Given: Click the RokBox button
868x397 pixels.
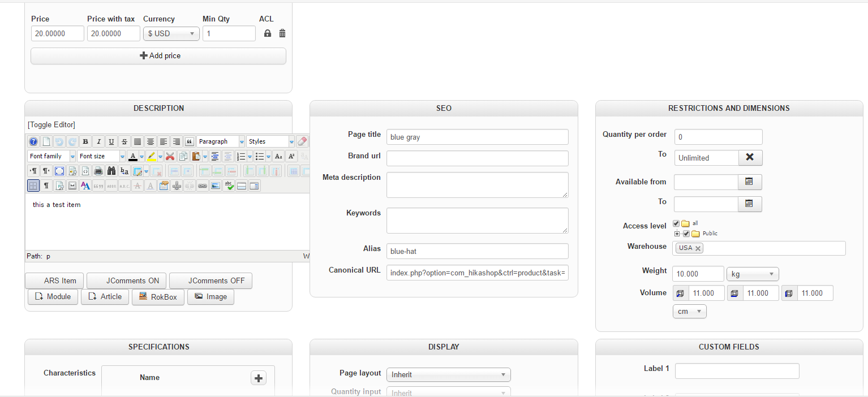Looking at the screenshot, I should point(158,296).
